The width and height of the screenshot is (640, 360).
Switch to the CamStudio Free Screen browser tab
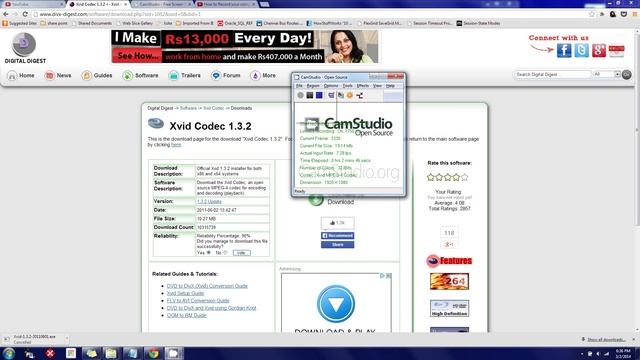click(x=162, y=4)
